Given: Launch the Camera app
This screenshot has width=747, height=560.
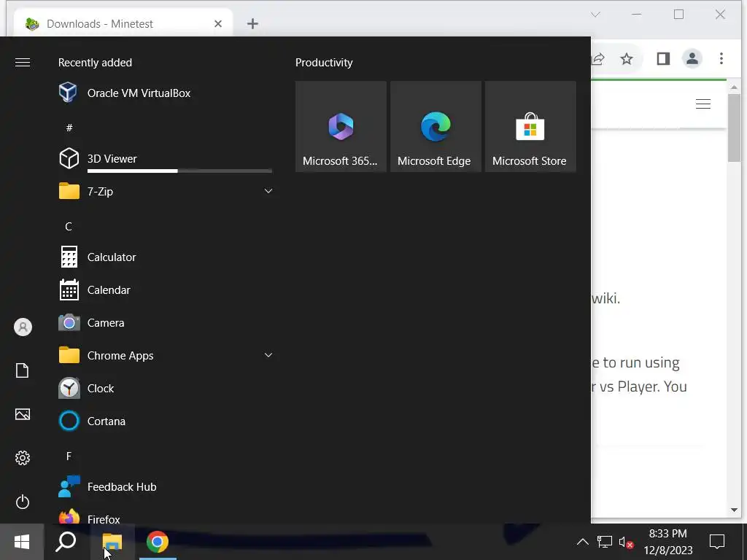Looking at the screenshot, I should click(164, 323).
